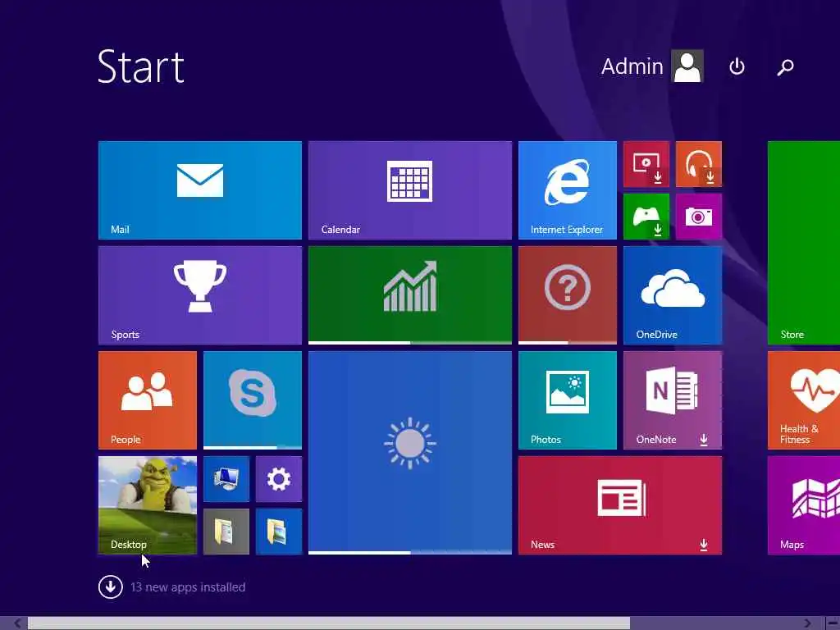Open the Xbox Games small tile
The image size is (840, 630).
tap(646, 217)
